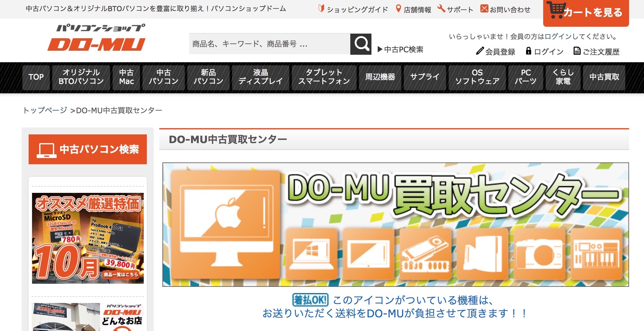Screen dimensions: 644x331
Task: Select TOP in the navigation bar
Action: pyautogui.click(x=36, y=77)
